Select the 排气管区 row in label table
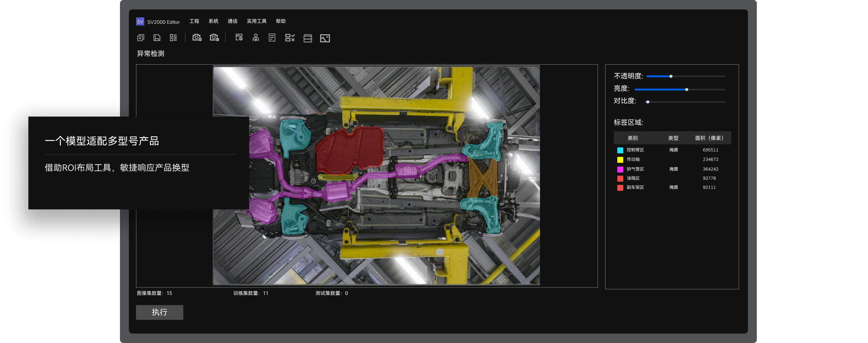 tap(672, 169)
